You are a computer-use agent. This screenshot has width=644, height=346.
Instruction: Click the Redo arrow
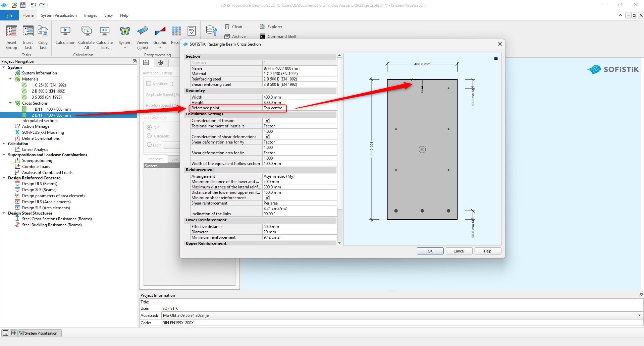[42, 5]
